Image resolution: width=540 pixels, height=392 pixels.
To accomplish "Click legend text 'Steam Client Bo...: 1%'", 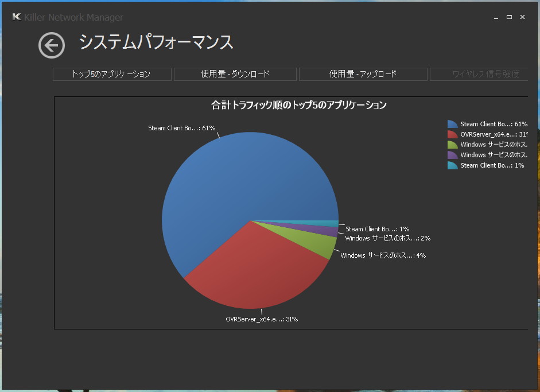I will point(492,165).
